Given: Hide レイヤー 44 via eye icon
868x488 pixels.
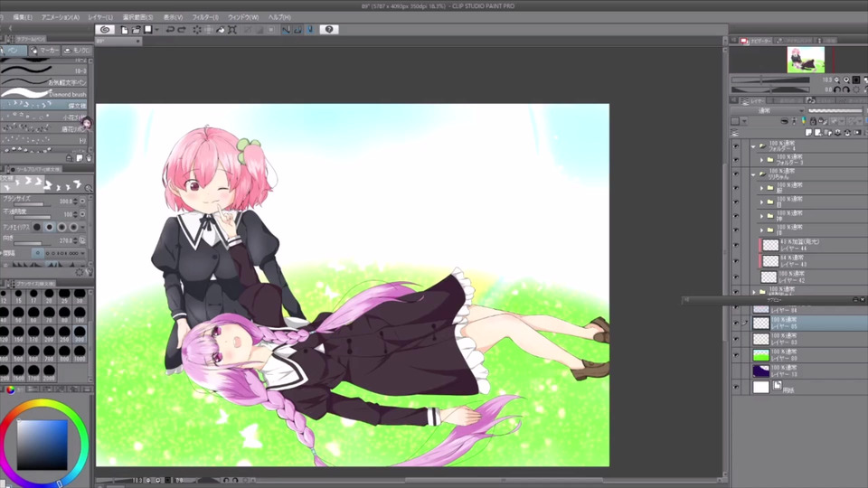Looking at the screenshot, I should [x=736, y=245].
